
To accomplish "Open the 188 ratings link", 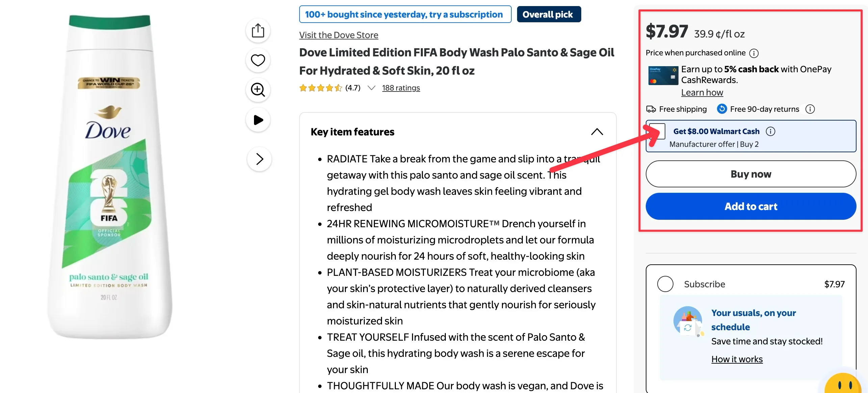I will tap(401, 88).
